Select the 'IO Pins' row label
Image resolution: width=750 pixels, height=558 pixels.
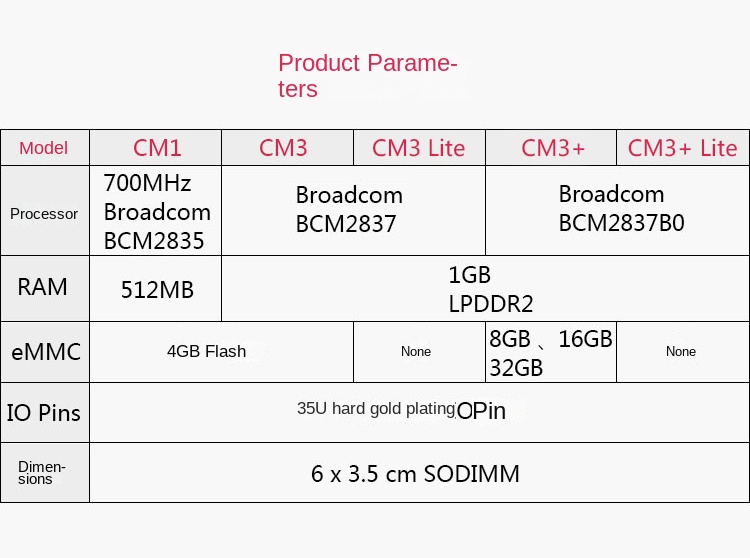click(44, 412)
